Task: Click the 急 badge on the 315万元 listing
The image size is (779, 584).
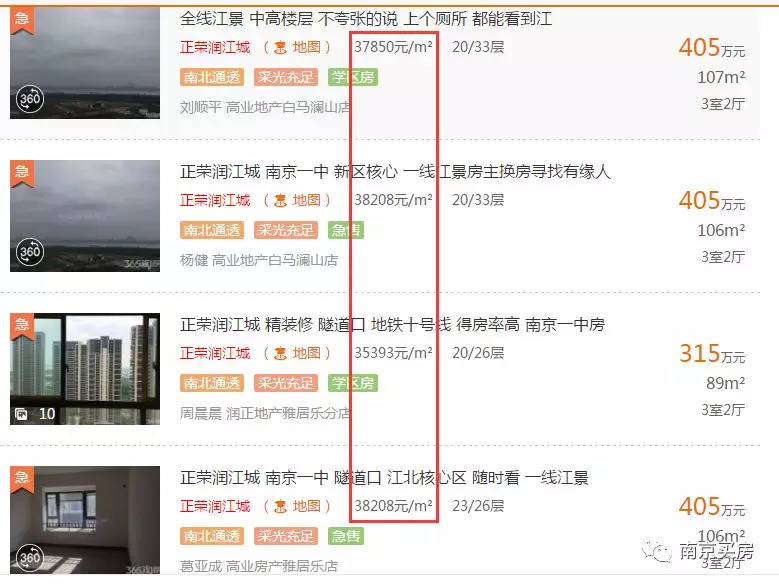Action: coord(22,327)
